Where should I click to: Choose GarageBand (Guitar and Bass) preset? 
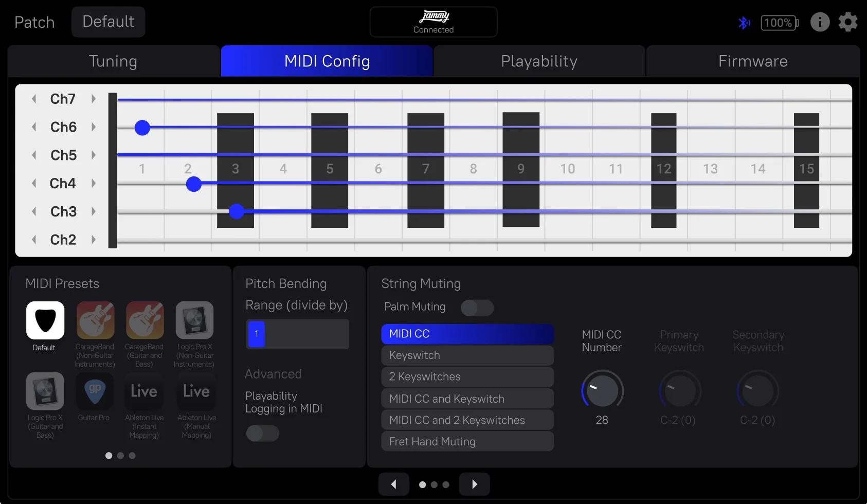point(145,320)
